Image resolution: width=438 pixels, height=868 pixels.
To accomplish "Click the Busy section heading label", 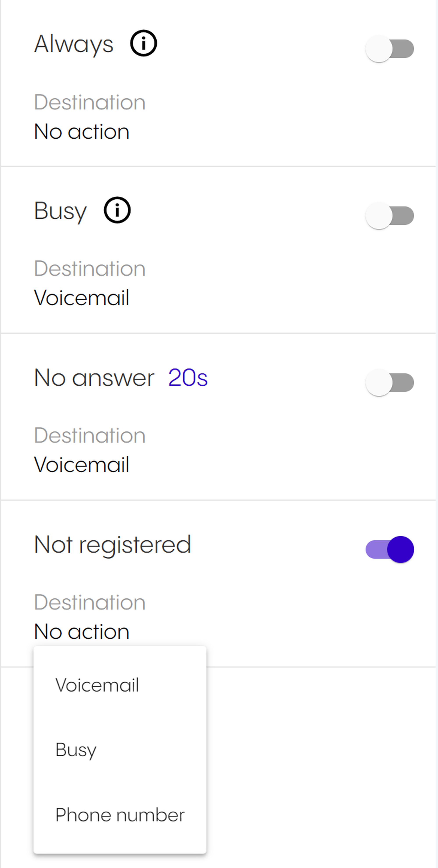I will point(61,211).
